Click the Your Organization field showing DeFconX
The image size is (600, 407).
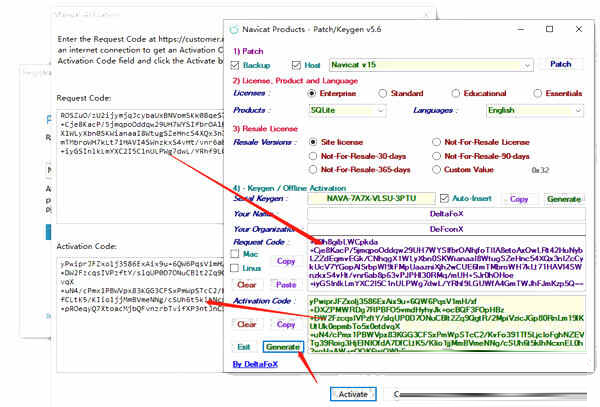(x=446, y=229)
